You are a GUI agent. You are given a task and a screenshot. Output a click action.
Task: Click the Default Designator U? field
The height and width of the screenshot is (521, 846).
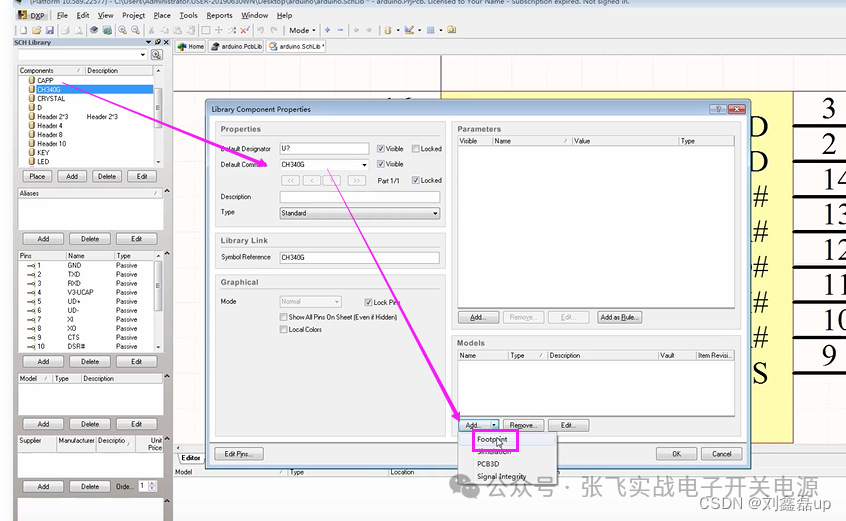pos(324,148)
